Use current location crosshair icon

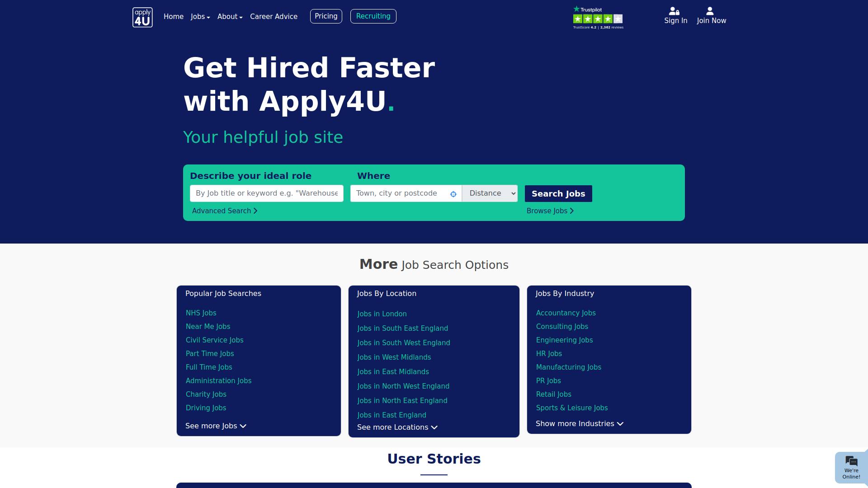453,194
